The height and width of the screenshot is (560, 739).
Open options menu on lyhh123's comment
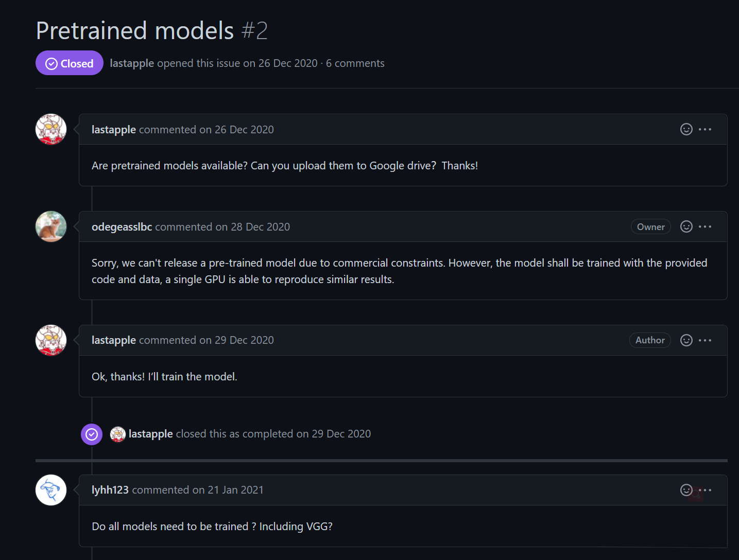[x=706, y=490]
